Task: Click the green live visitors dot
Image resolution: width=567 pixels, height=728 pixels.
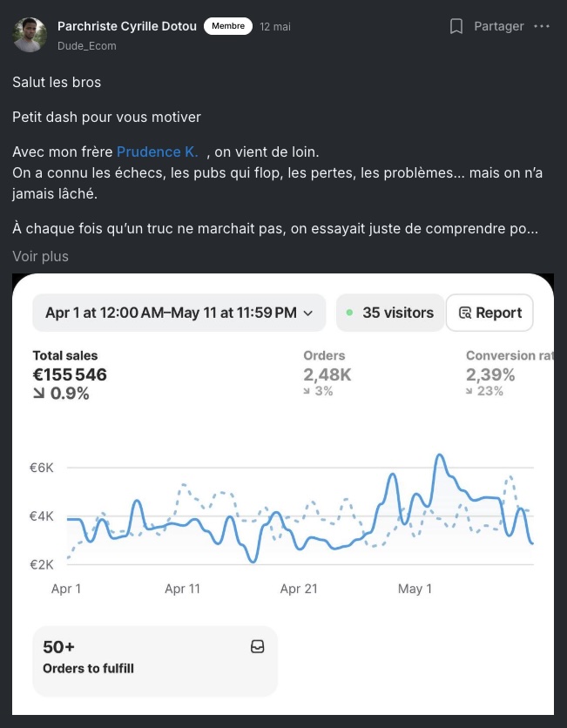Action: [x=349, y=313]
